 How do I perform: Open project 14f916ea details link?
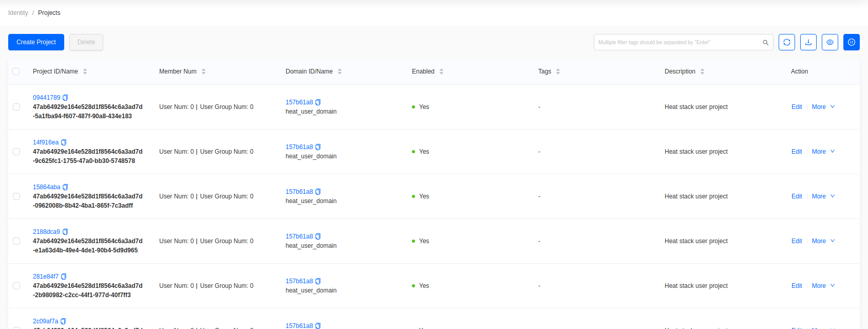[x=46, y=142]
